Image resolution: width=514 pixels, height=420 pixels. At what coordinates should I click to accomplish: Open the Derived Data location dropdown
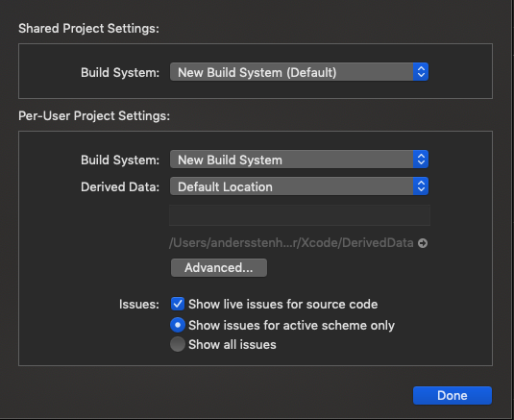click(x=299, y=186)
